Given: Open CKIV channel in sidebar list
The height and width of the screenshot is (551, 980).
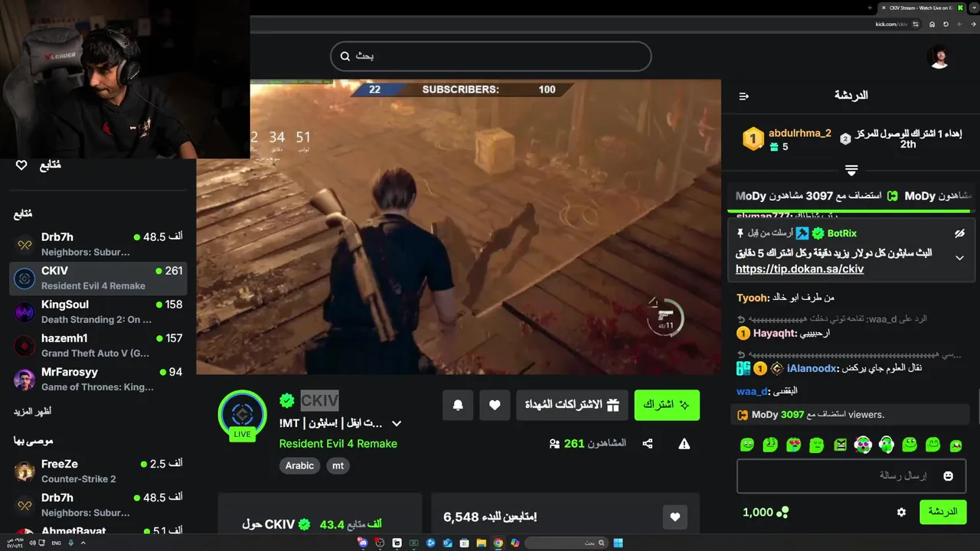Looking at the screenshot, I should click(98, 278).
